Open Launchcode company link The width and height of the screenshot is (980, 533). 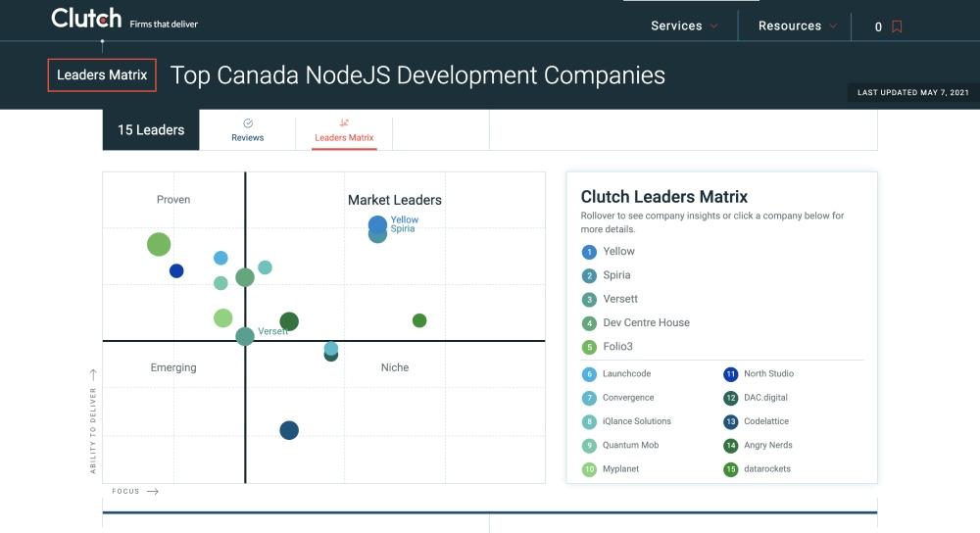(x=626, y=373)
